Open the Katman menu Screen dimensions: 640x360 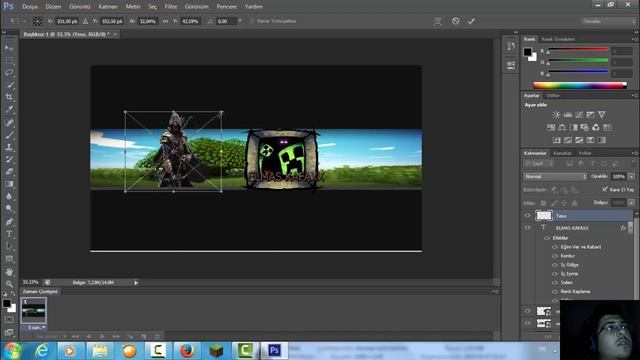click(108, 7)
